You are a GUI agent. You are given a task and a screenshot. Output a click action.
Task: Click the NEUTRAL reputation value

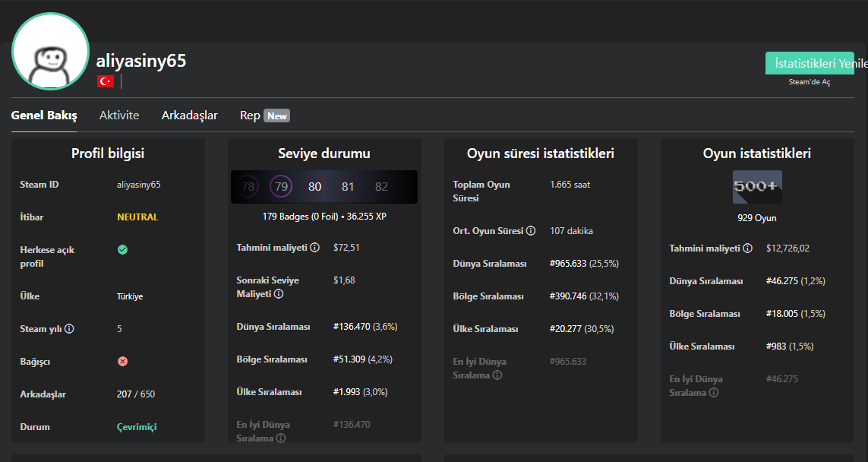click(137, 217)
